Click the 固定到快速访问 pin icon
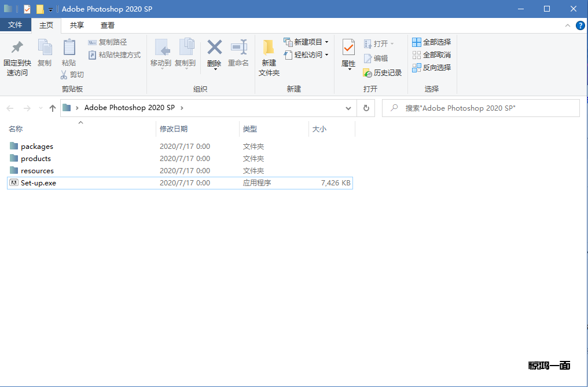588x387 pixels. tap(17, 48)
